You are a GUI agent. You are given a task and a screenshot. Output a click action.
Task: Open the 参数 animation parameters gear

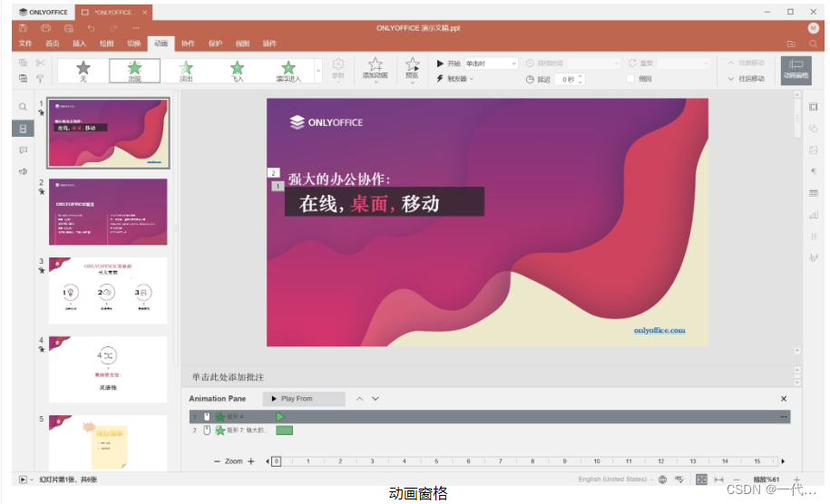(338, 69)
